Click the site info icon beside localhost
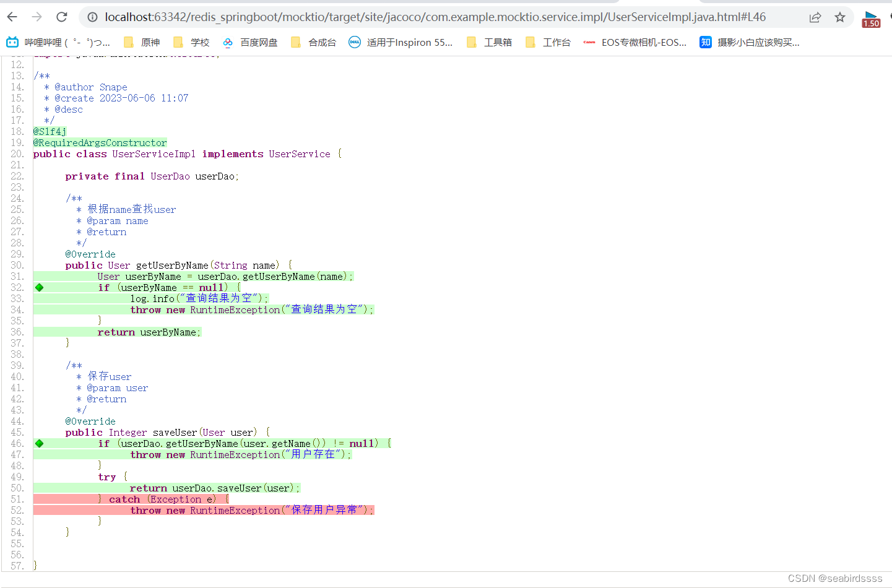The width and height of the screenshot is (892, 588). pyautogui.click(x=92, y=17)
